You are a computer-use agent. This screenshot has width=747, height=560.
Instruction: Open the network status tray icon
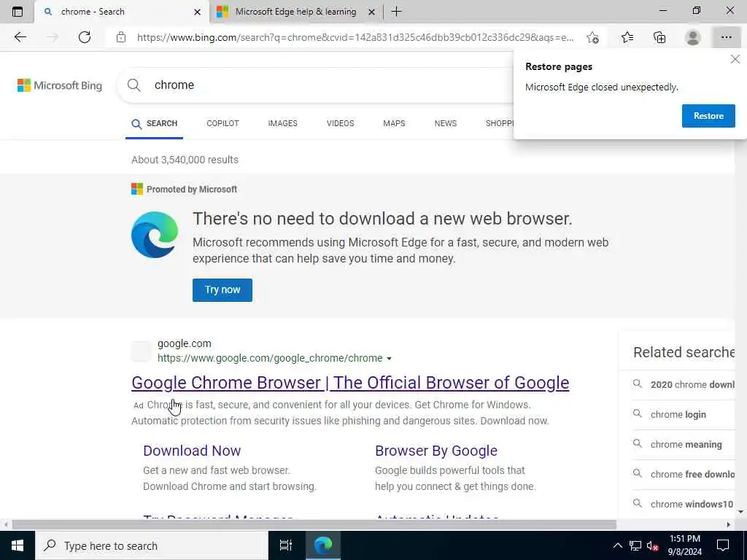(635, 545)
